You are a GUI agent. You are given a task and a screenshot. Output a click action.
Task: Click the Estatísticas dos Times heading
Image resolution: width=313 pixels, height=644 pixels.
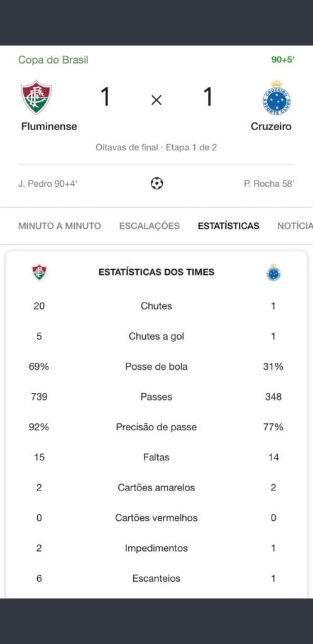point(156,272)
